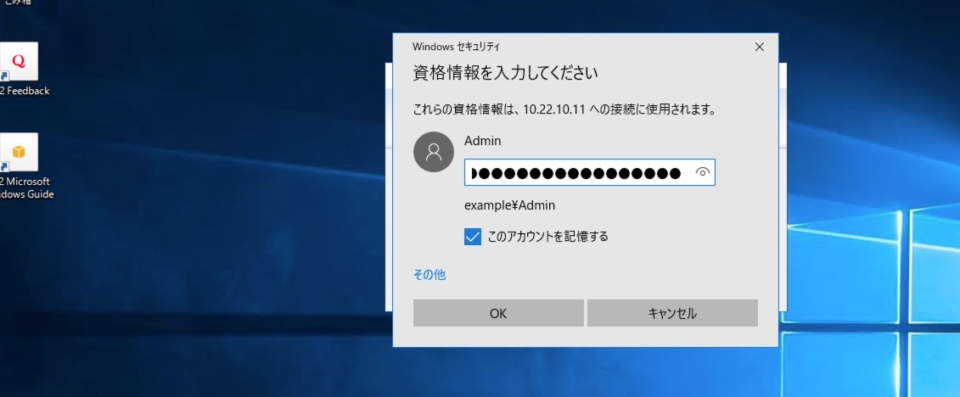Viewport: 960px width, 397px height.
Task: Click the Admin user avatar icon
Action: tap(433, 151)
